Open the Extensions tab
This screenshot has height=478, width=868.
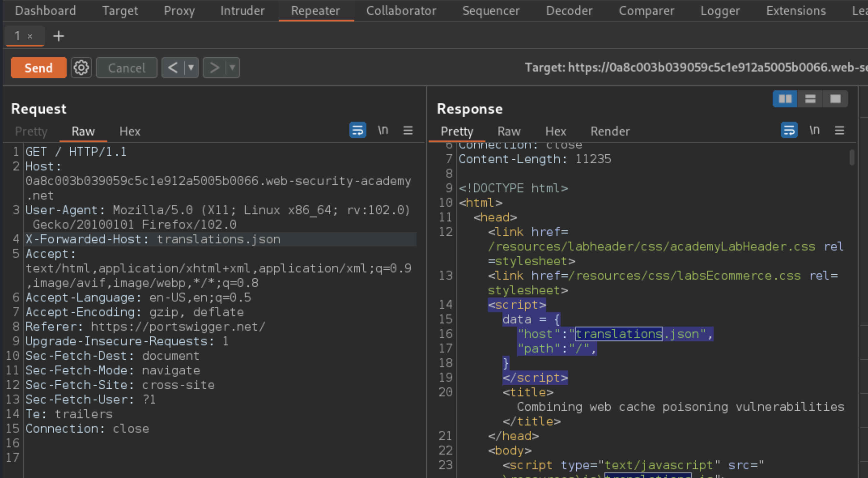coord(796,11)
